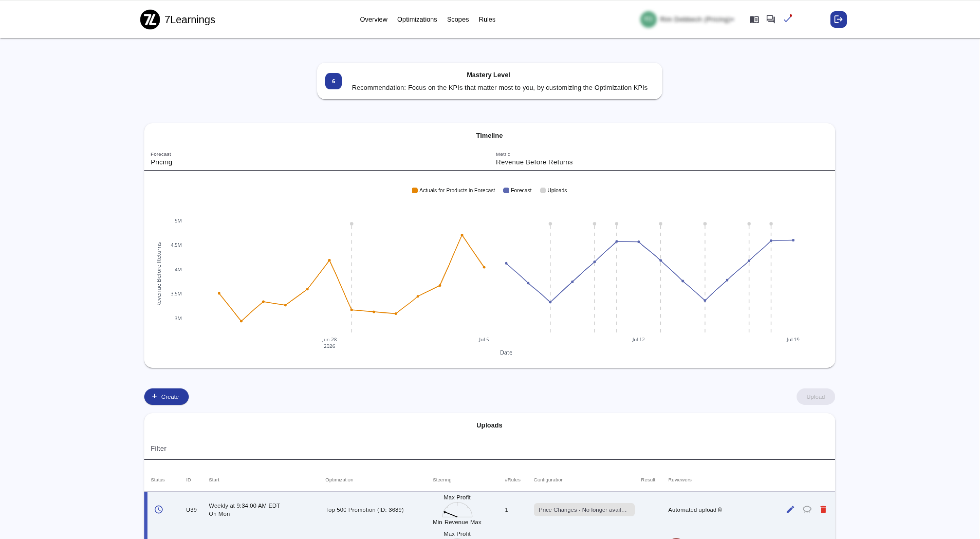Open the Rules tab
The width and height of the screenshot is (980, 539).
tap(487, 20)
